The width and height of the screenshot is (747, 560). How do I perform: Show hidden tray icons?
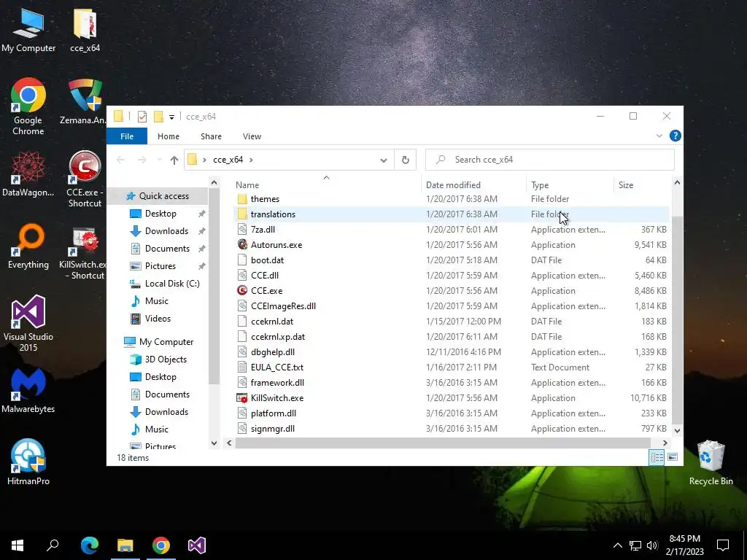pyautogui.click(x=617, y=545)
